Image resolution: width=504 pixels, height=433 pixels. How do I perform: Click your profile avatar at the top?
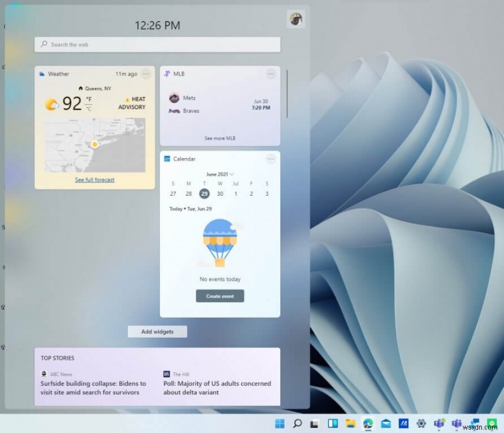(x=296, y=18)
